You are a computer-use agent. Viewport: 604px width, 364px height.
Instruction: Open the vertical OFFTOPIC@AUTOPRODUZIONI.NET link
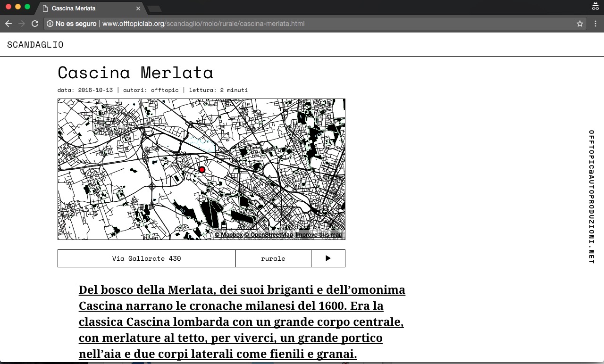[591, 197]
